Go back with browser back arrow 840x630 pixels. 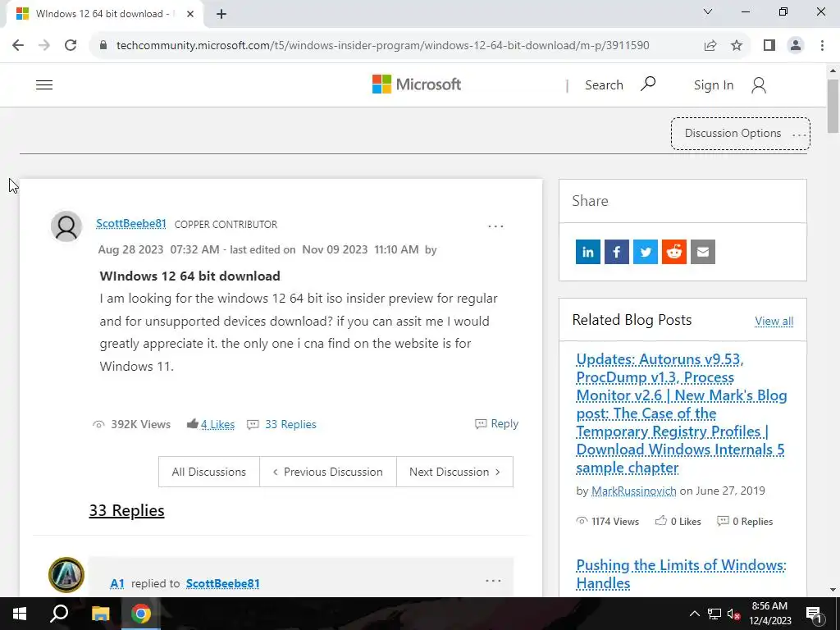(x=18, y=45)
